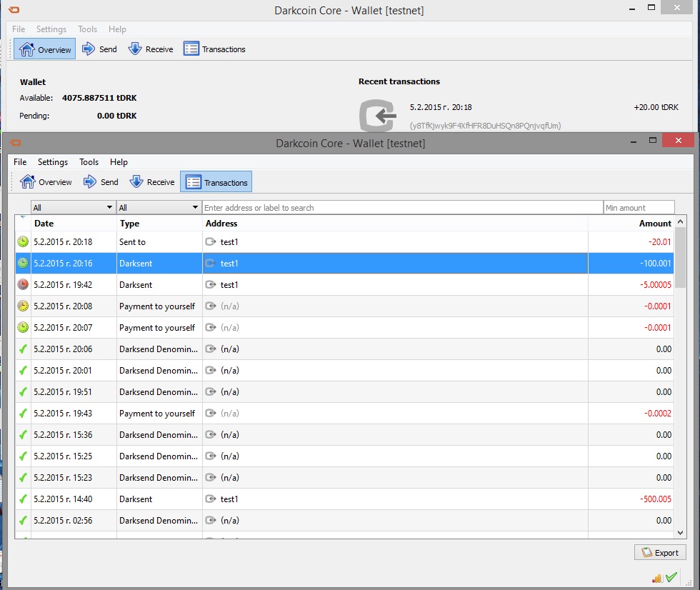This screenshot has height=590, width=700.
Task: Open Help menu in the front window
Action: tap(119, 162)
